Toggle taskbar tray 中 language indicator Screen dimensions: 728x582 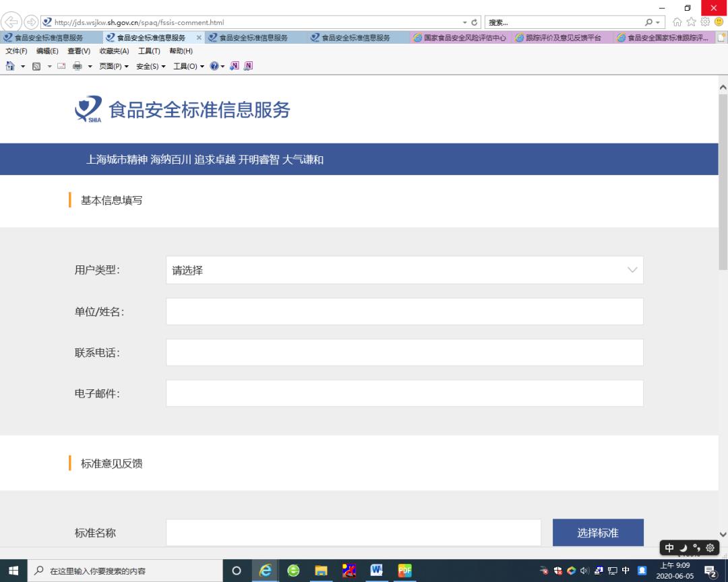626,571
